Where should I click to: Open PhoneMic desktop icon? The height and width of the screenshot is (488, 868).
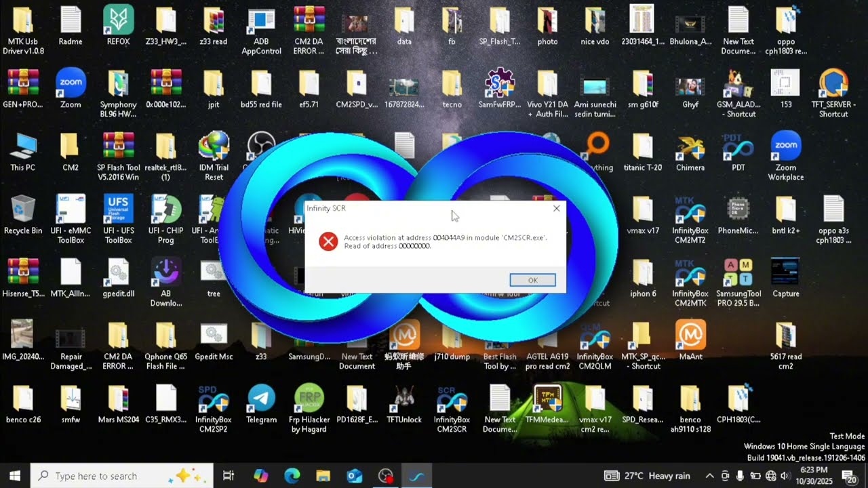click(738, 215)
